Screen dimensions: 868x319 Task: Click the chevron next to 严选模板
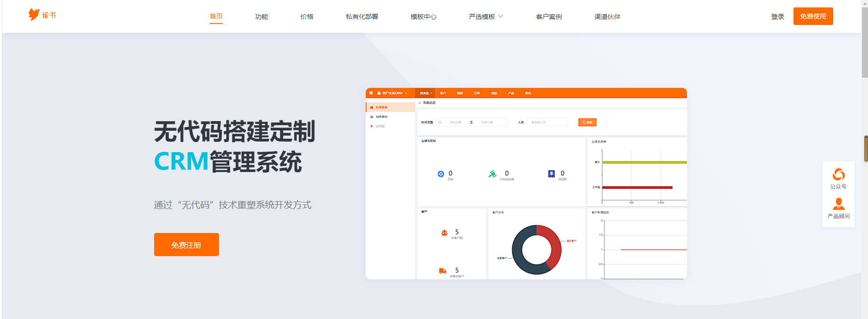click(500, 17)
